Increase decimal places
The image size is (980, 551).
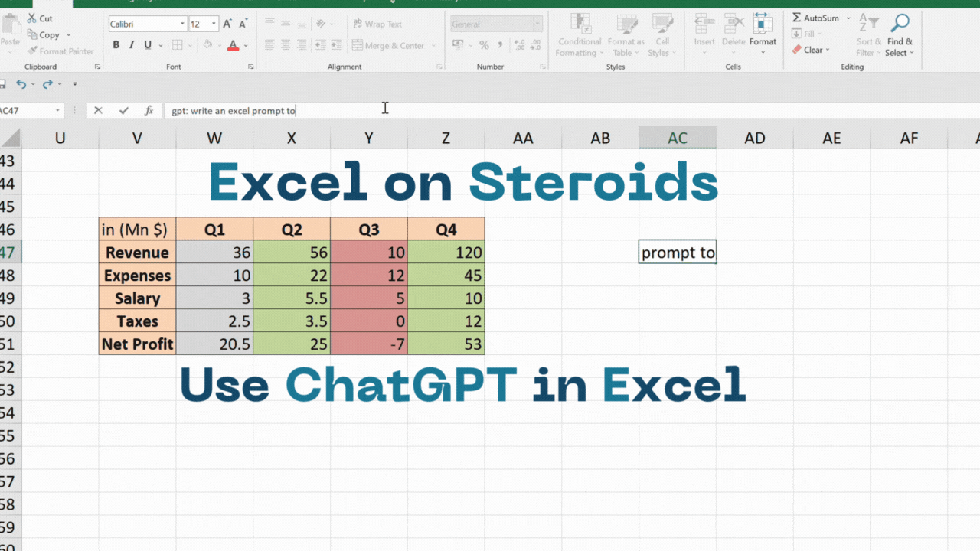(518, 45)
